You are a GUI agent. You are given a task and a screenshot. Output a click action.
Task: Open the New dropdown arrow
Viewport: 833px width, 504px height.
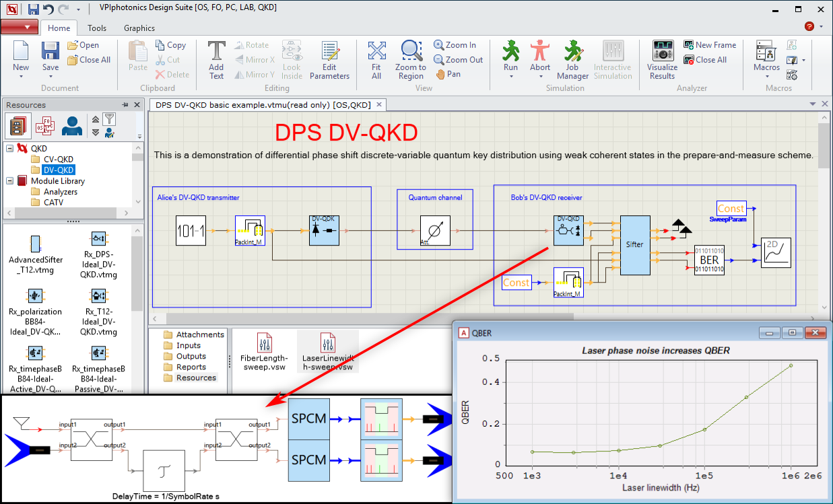click(x=21, y=76)
